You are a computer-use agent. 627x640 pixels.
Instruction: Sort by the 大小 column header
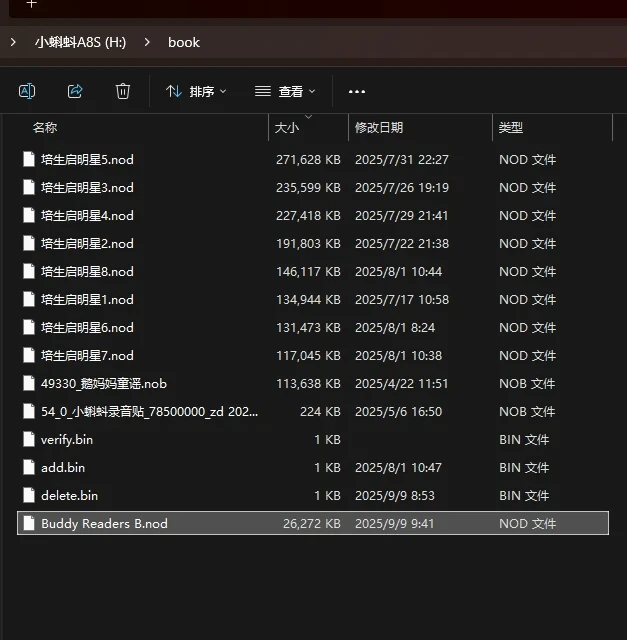[x=287, y=128]
